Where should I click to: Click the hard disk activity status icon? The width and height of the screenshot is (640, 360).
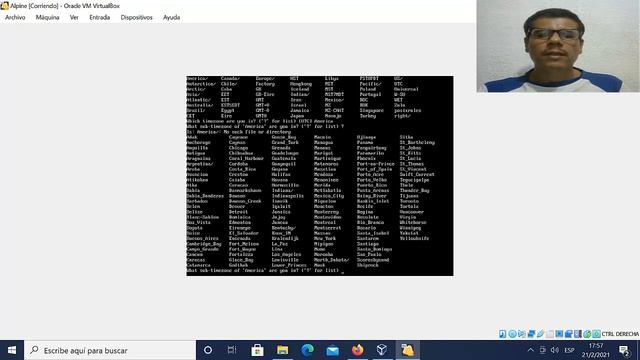coord(502,334)
